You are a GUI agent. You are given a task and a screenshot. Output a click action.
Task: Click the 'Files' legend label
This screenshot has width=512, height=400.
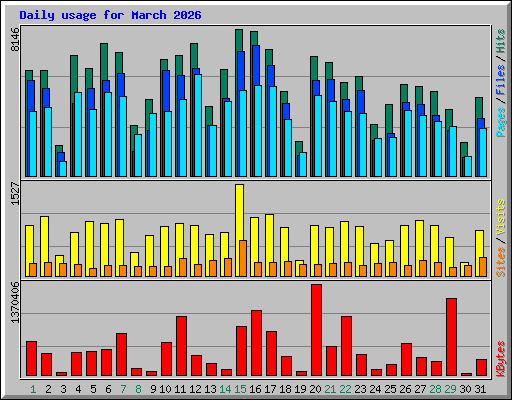click(501, 80)
